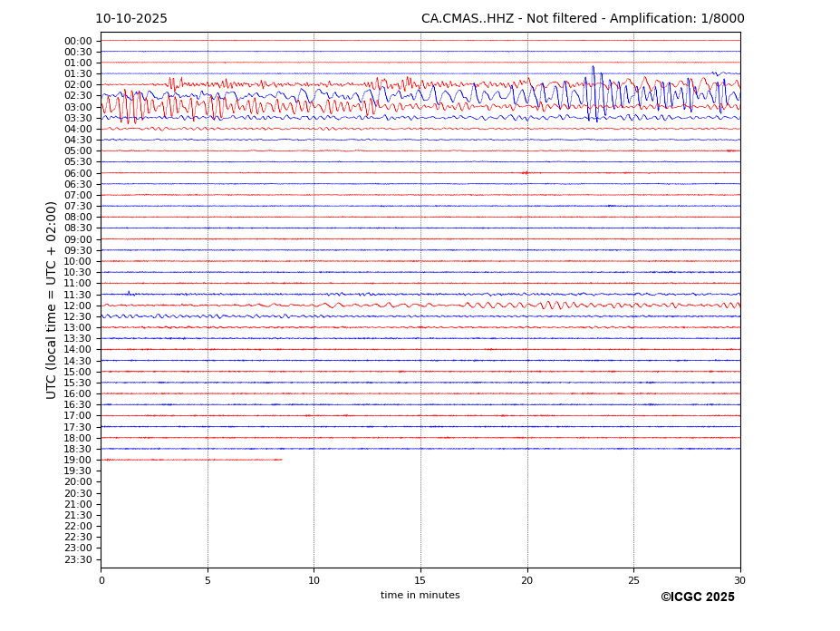Image resolution: width=840 pixels, height=631 pixels.
Task: Select the 12:00 time row label
Action: (x=78, y=306)
